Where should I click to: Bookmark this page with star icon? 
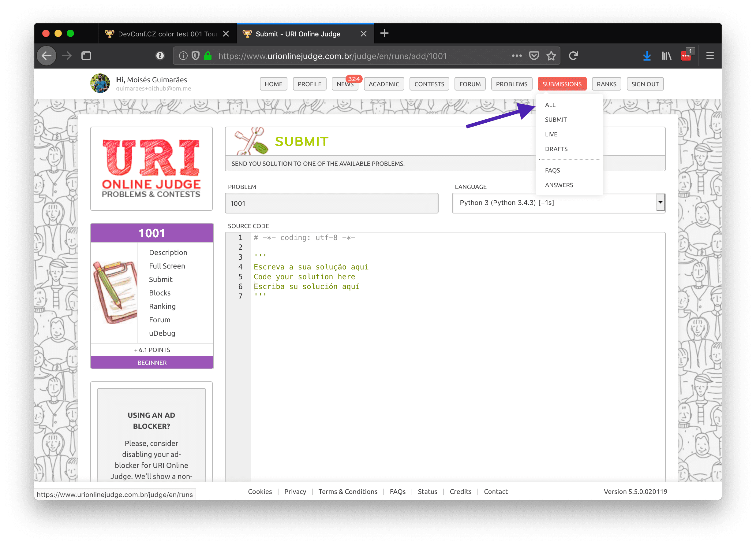click(551, 56)
